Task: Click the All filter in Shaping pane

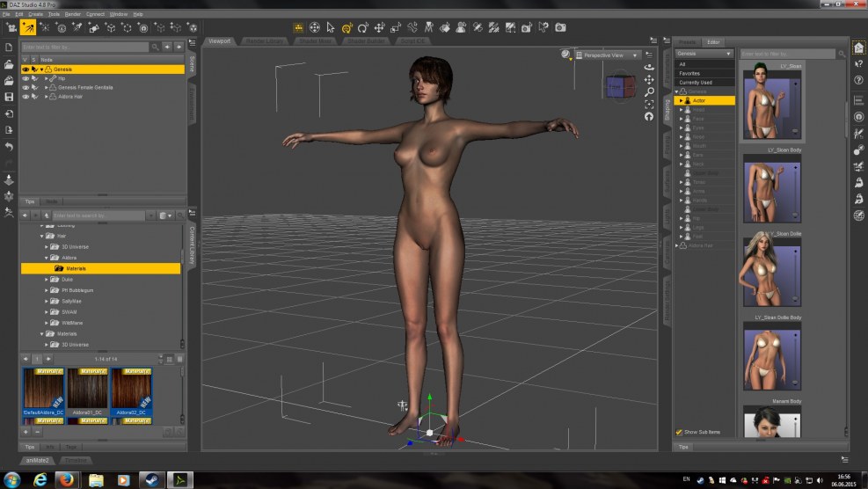Action: [x=704, y=64]
